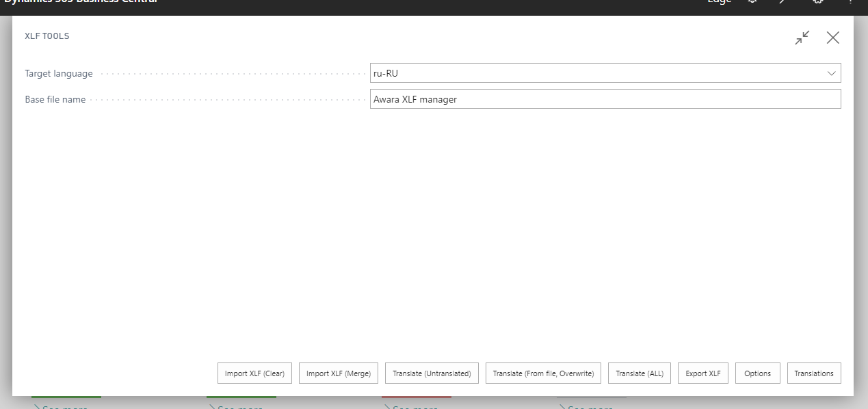Close the XLF Tools dialog

[x=832, y=38]
